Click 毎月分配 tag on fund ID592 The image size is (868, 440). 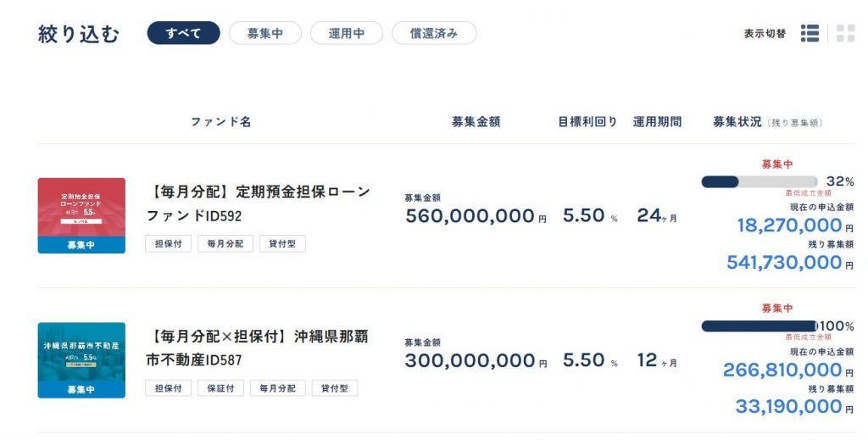[x=225, y=243]
